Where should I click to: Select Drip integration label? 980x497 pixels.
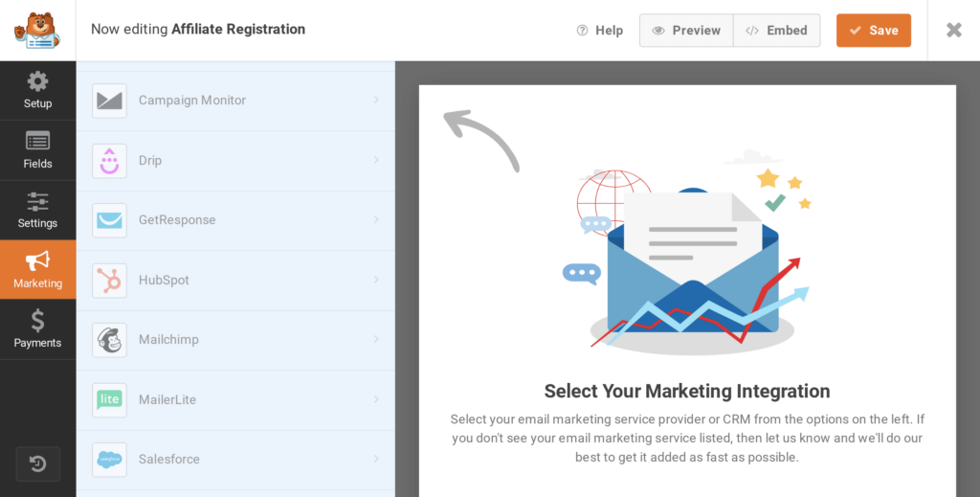point(150,160)
